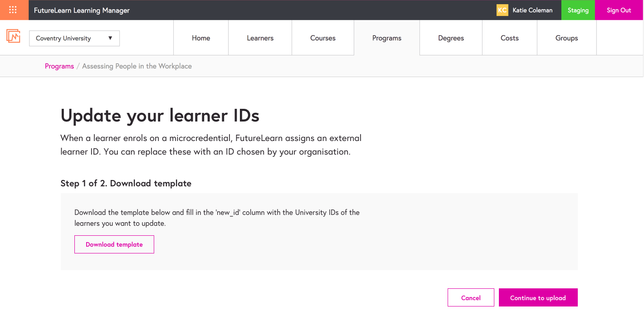The width and height of the screenshot is (644, 321).
Task: Go to the Learners tab
Action: tap(260, 38)
